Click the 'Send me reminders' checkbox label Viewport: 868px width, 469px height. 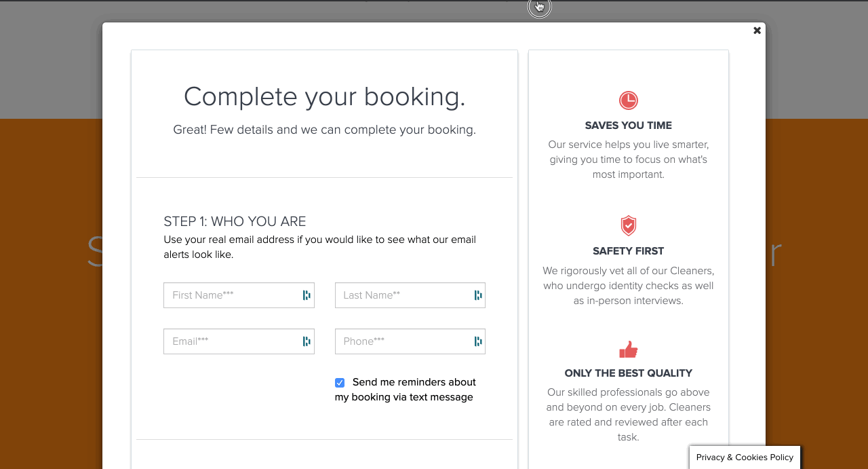[x=414, y=383]
